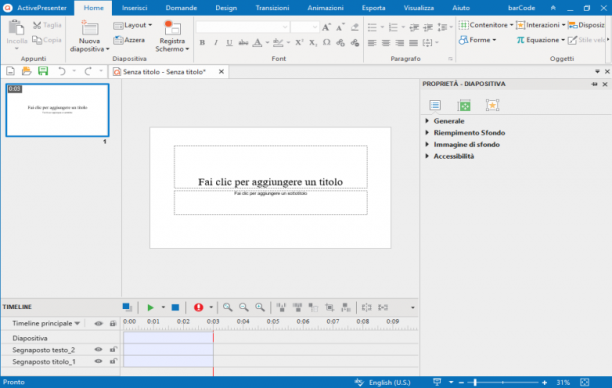Change language English (U.S.) in status bar

click(389, 383)
